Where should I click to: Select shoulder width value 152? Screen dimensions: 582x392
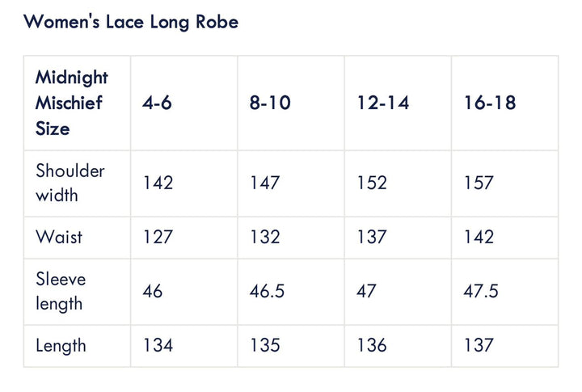(x=372, y=183)
